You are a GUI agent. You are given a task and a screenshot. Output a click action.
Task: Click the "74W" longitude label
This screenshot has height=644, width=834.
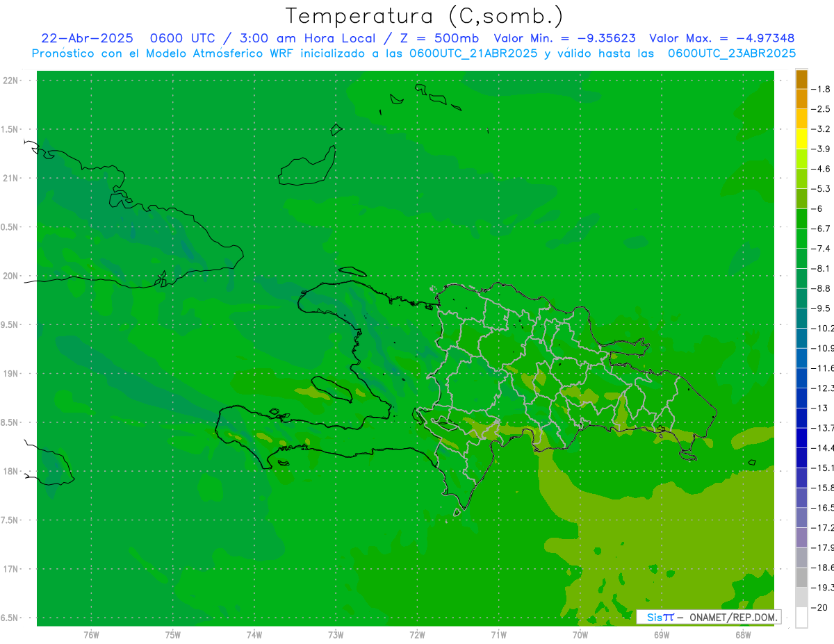coord(254,634)
